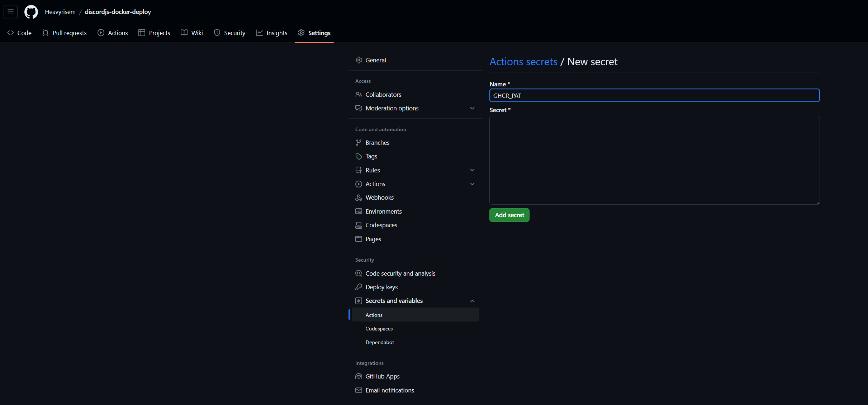Expand the Actions settings chevron
The image size is (868, 405).
tap(472, 184)
